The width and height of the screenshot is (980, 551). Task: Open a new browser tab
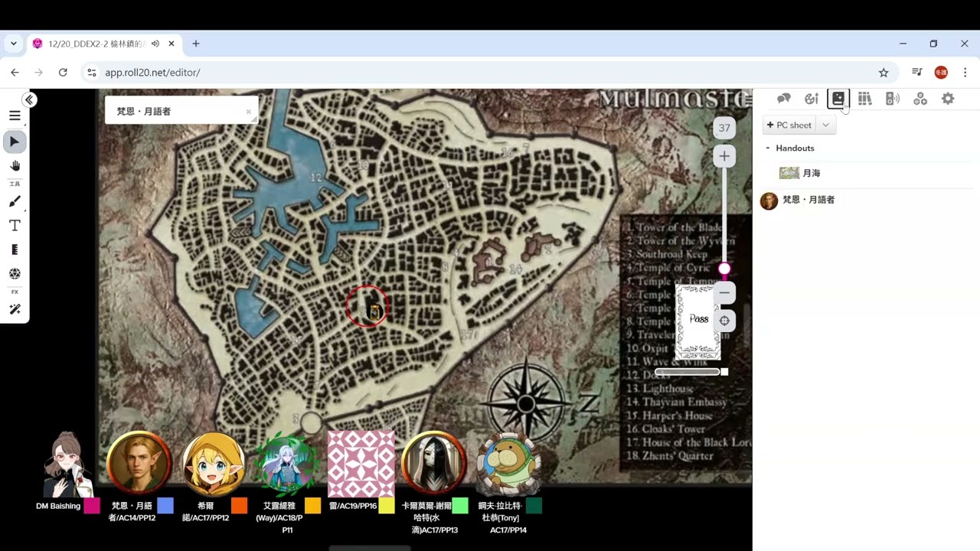(x=196, y=44)
